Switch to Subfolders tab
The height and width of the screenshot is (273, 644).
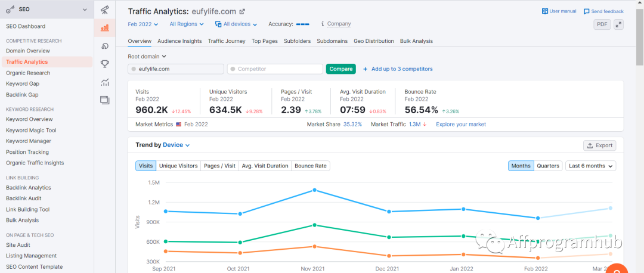coord(297,41)
